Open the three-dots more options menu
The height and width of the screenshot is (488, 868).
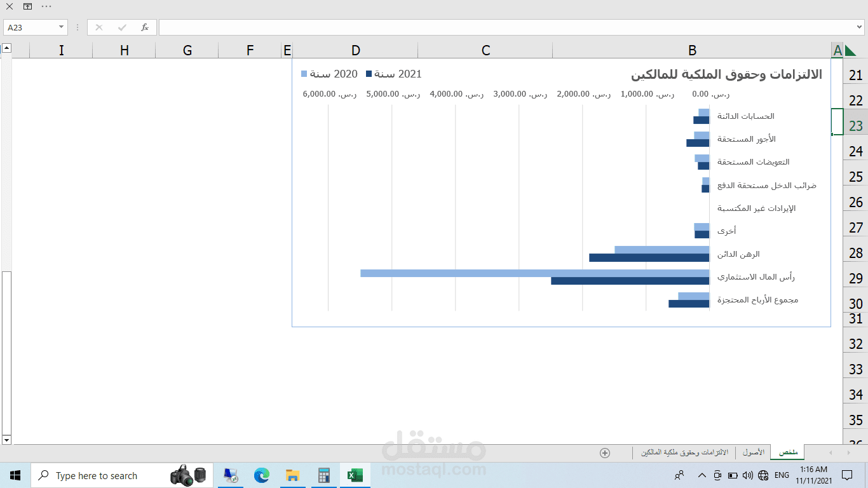pyautogui.click(x=46, y=6)
